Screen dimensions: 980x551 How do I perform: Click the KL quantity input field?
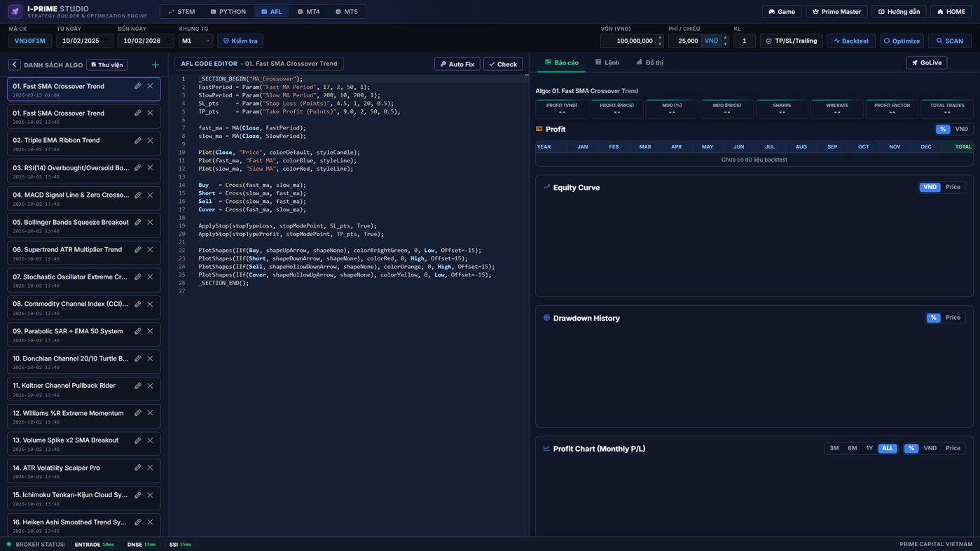(x=745, y=41)
